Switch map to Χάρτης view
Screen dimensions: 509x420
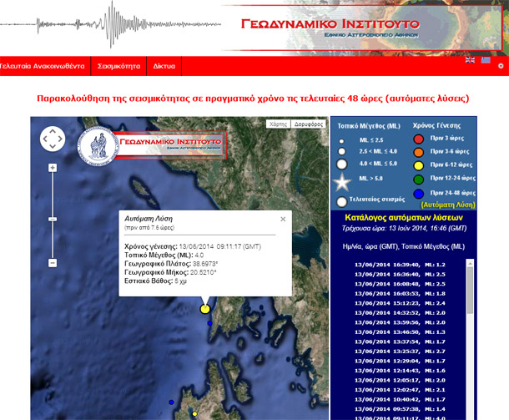pos(278,124)
